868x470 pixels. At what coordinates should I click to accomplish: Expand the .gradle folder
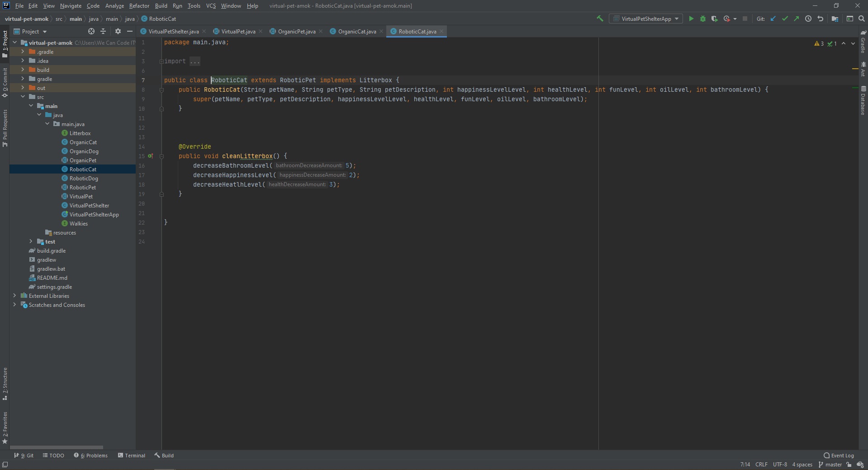pos(23,52)
